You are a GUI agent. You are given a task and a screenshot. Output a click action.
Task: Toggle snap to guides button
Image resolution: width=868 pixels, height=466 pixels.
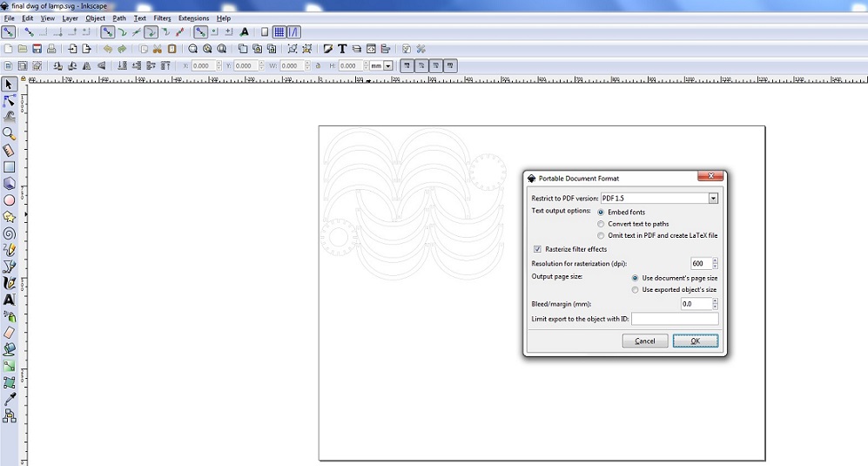click(x=293, y=32)
